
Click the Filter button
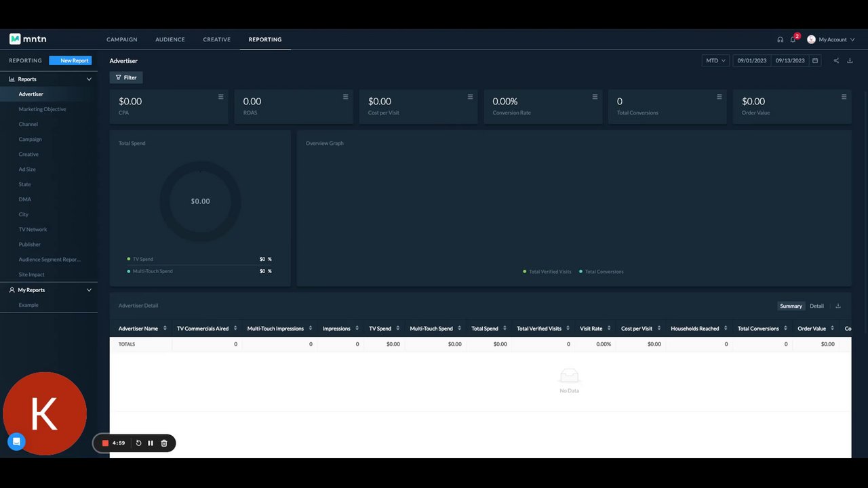(126, 77)
